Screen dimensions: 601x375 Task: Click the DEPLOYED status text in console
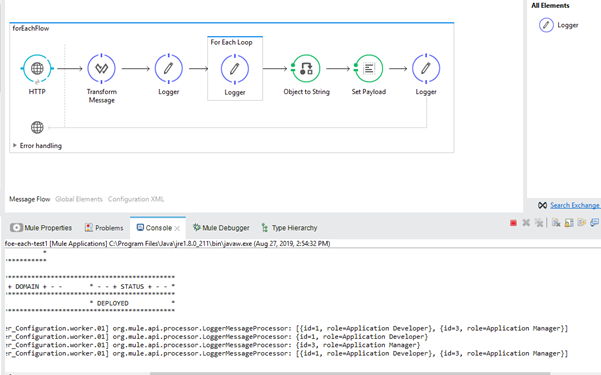pos(113,303)
